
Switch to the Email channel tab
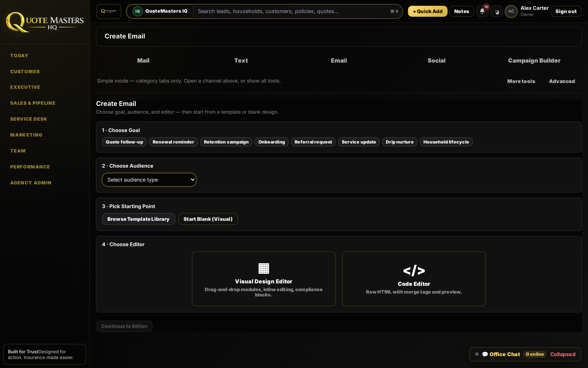click(339, 60)
